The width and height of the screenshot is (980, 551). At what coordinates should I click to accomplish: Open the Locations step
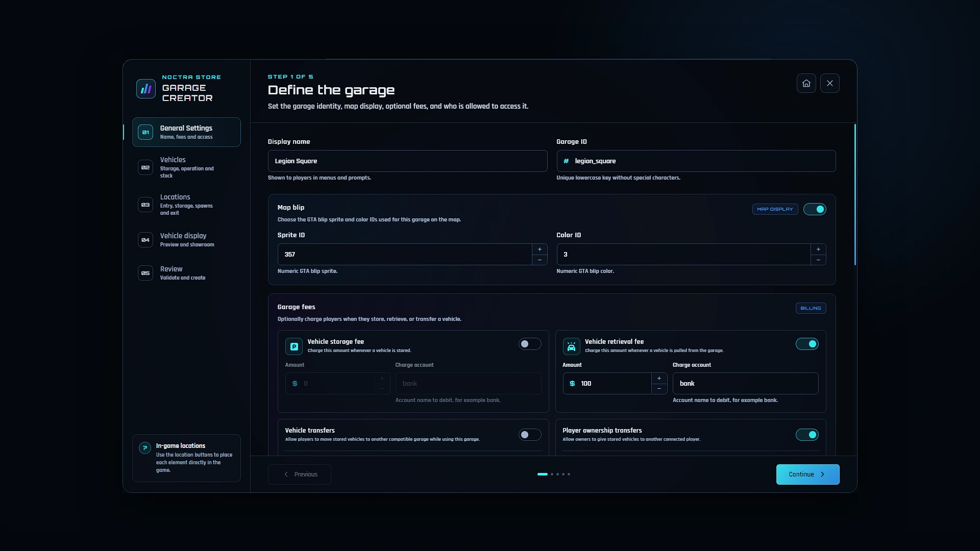click(x=186, y=205)
